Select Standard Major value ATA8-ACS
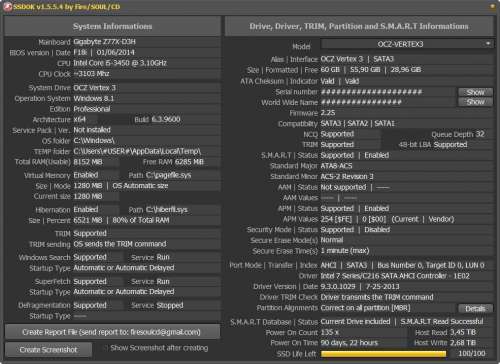Screen dimensions: 500x364 click(336, 166)
